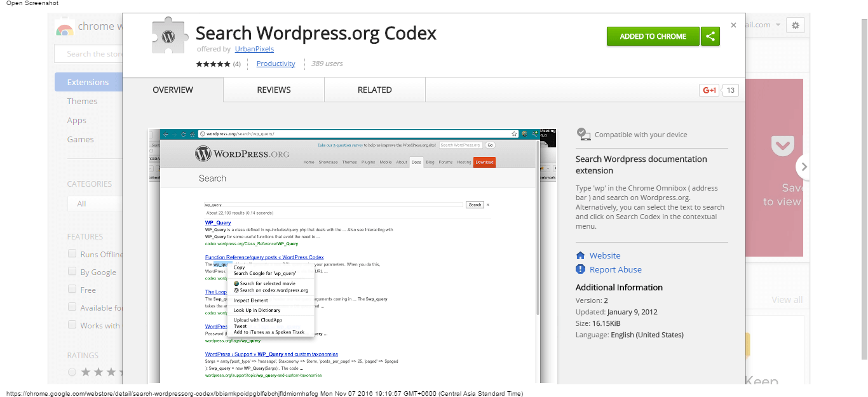Image resolution: width=868 pixels, height=397 pixels.
Task: Open the UrbanPixels developer link
Action: (x=254, y=49)
